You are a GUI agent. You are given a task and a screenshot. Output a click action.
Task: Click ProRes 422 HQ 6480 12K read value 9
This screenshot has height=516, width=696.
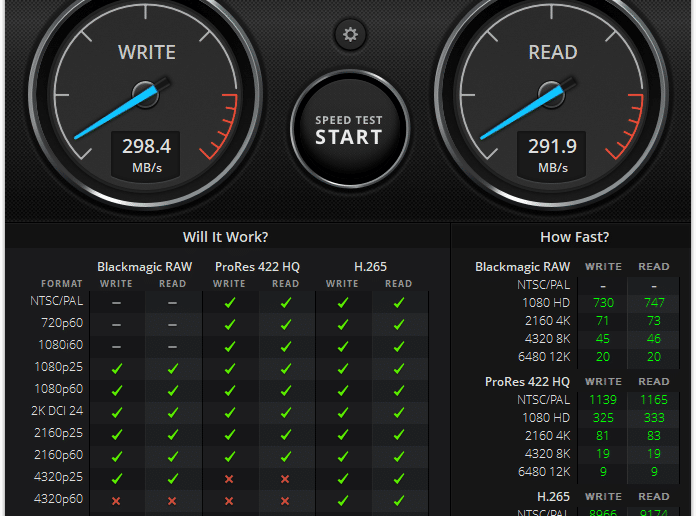coord(654,472)
